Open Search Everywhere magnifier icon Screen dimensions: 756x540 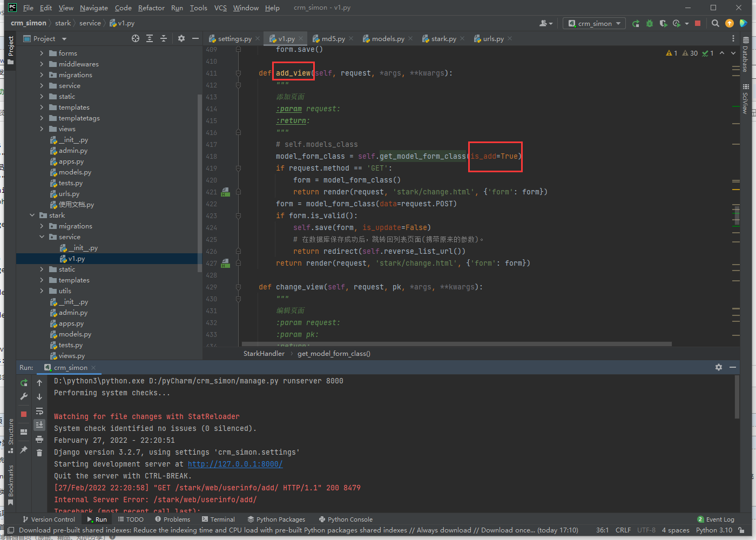pos(715,23)
